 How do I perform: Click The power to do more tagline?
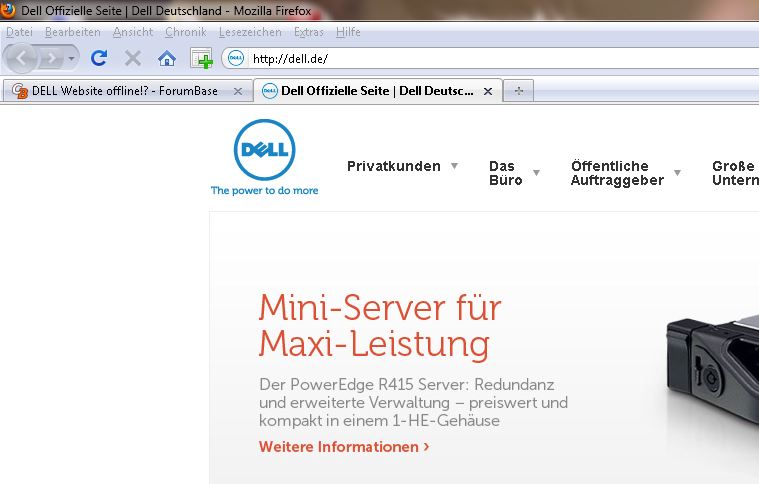click(264, 190)
